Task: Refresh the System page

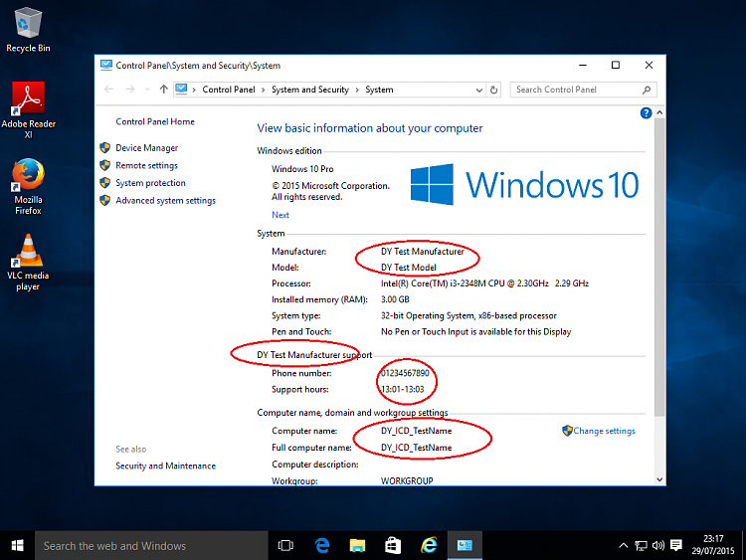Action: [x=493, y=90]
